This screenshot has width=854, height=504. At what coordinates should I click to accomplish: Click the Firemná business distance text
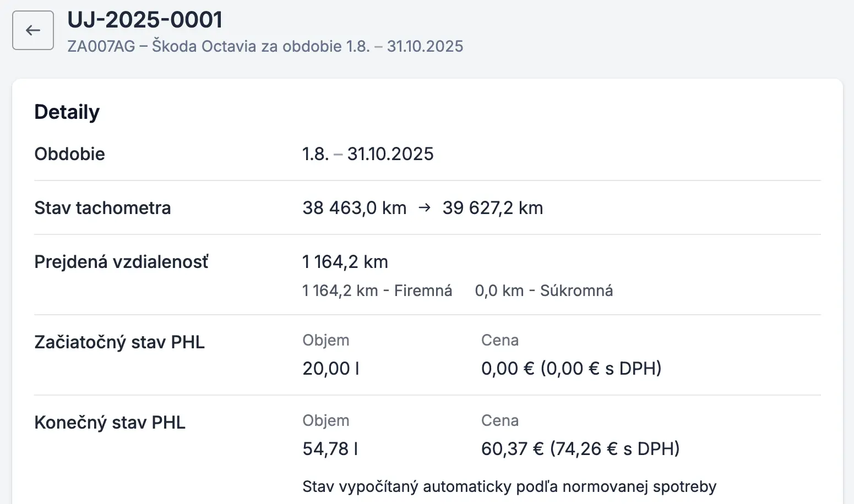click(x=377, y=291)
